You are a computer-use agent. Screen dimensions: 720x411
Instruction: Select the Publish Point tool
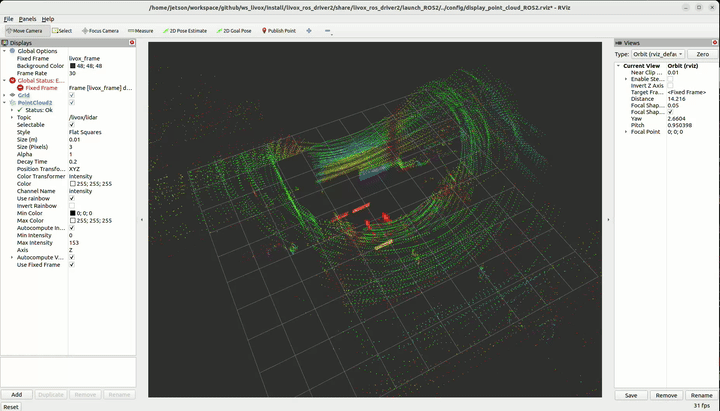pyautogui.click(x=279, y=31)
